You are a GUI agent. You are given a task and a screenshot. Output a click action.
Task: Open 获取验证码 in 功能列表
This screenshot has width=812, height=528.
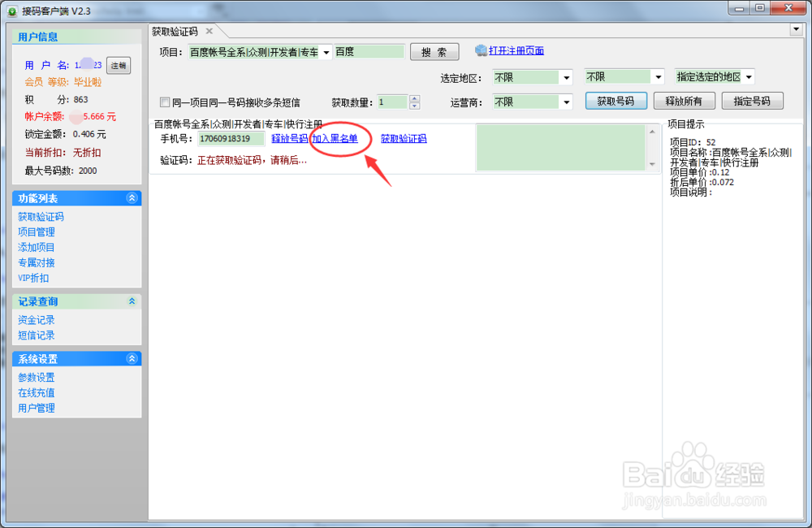41,217
